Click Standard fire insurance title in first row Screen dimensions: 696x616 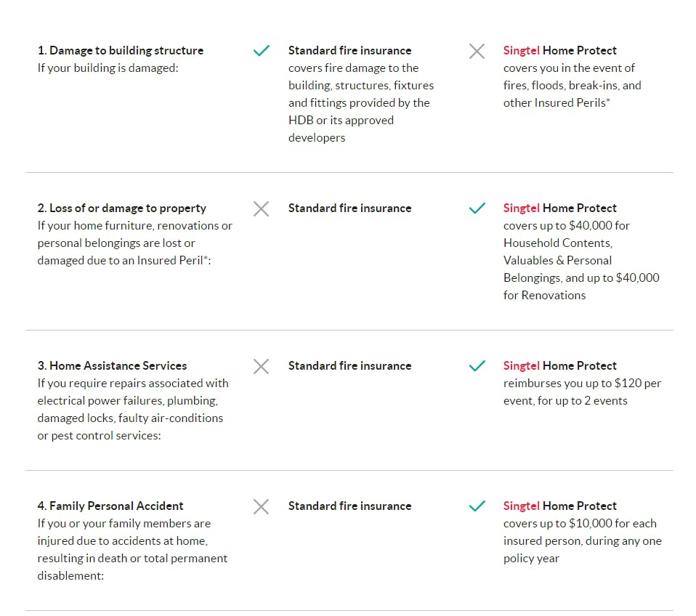coord(349,51)
